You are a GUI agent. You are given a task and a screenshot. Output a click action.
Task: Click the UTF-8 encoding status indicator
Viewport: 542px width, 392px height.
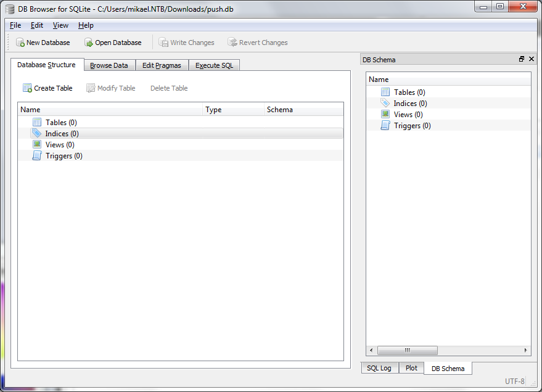(514, 381)
